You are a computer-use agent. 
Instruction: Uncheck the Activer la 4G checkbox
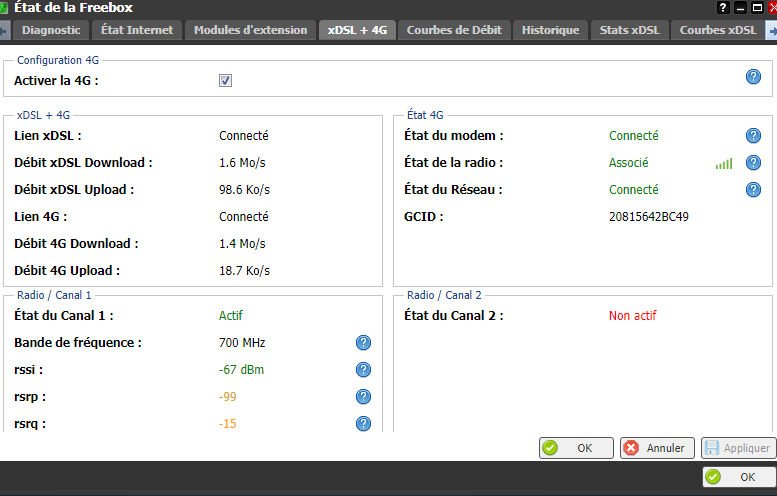(226, 81)
